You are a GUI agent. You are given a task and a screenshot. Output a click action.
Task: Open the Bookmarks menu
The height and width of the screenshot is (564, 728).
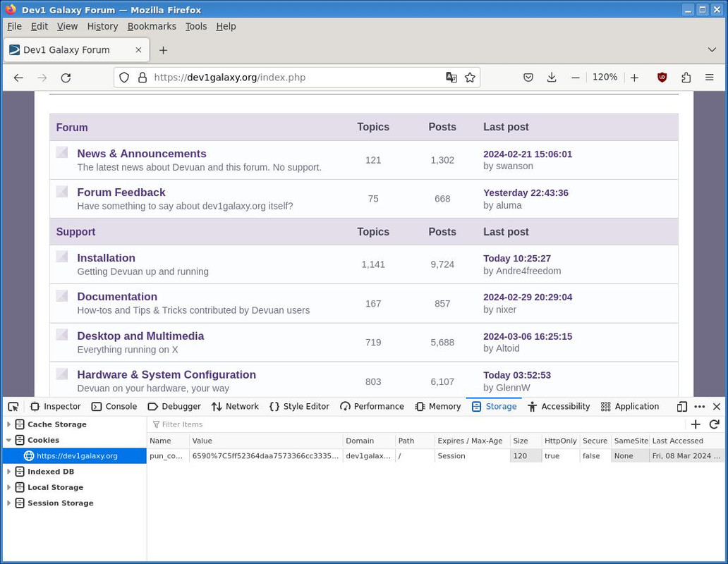[152, 27]
